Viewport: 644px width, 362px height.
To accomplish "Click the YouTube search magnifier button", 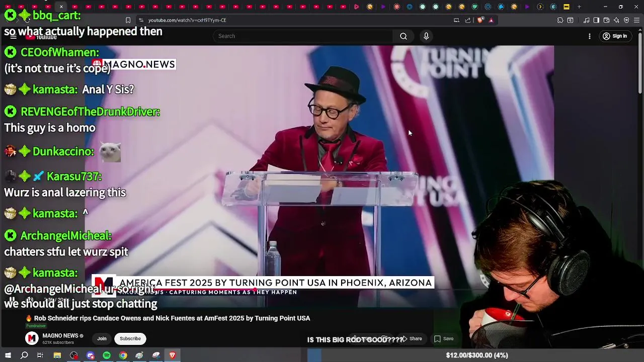I will pyautogui.click(x=404, y=36).
